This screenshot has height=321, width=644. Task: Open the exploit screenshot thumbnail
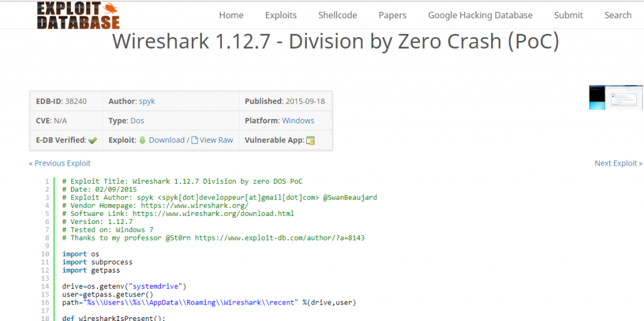[616, 98]
